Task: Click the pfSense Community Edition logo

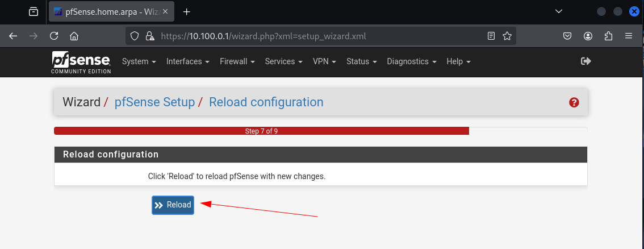Action: [x=81, y=63]
